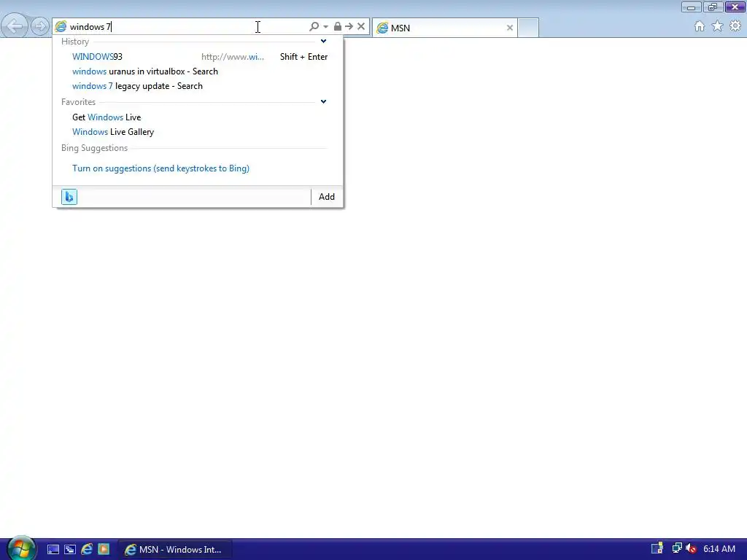Click the network tray icon
The width and height of the screenshot is (747, 560).
[676, 549]
